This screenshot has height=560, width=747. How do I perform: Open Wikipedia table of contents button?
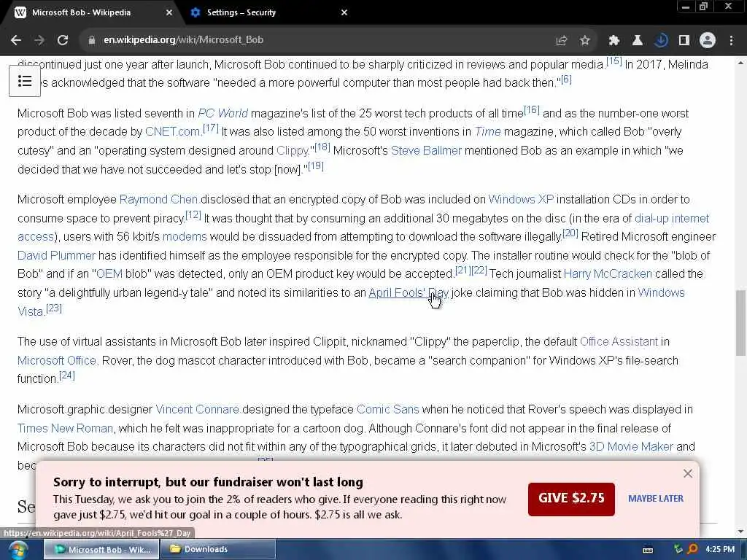[25, 81]
